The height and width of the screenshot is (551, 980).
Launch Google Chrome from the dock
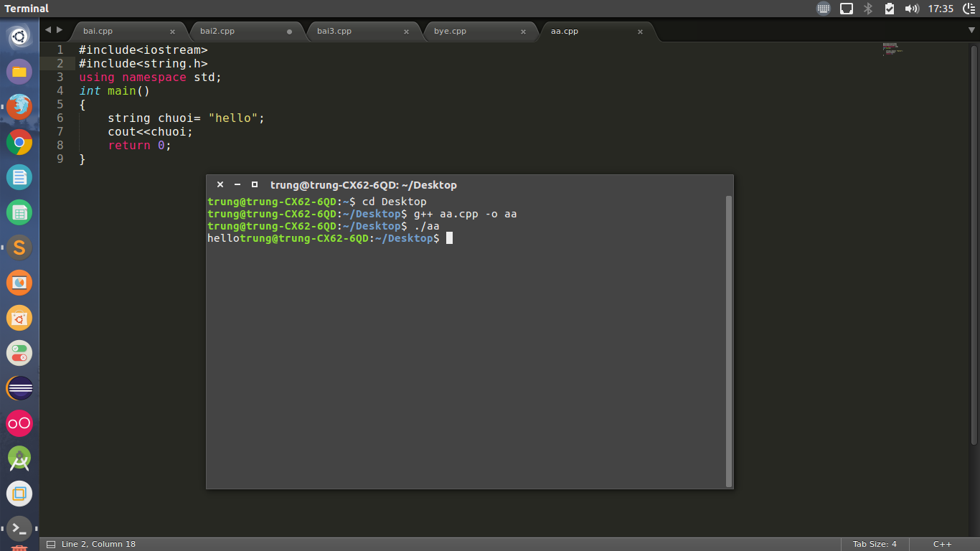(19, 142)
